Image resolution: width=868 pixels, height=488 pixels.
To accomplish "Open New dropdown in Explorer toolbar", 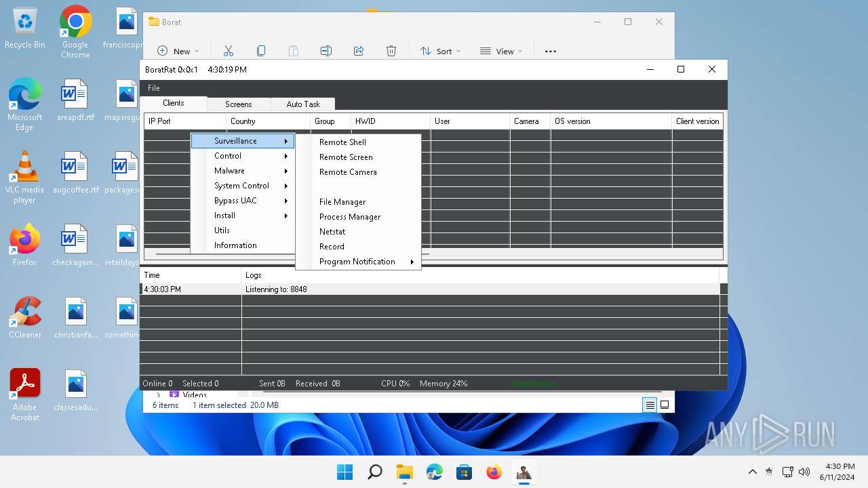I will pyautogui.click(x=178, y=51).
